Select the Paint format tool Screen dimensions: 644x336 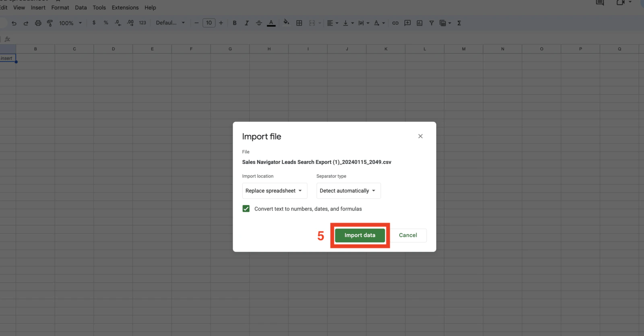click(x=50, y=23)
